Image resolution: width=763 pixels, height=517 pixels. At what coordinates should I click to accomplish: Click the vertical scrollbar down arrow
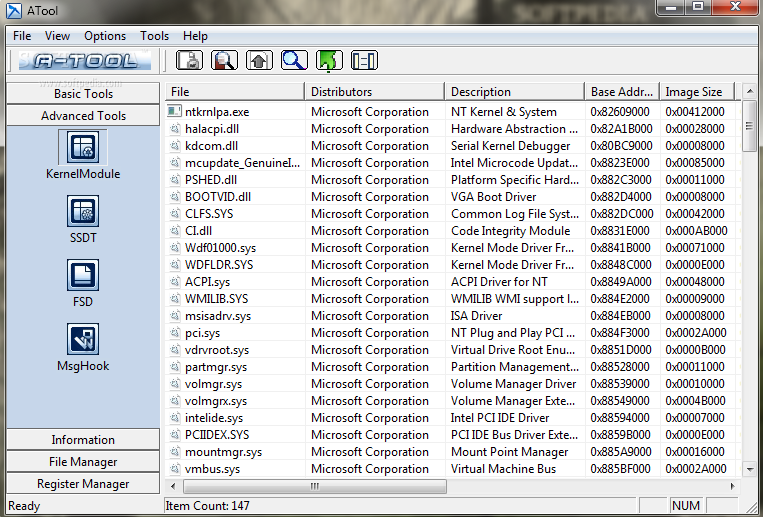[x=749, y=469]
